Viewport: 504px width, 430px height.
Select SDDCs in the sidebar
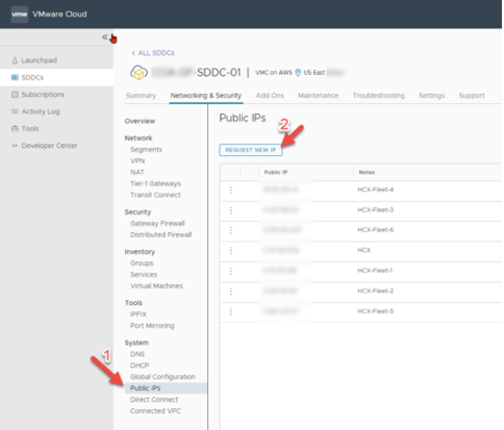pyautogui.click(x=57, y=78)
